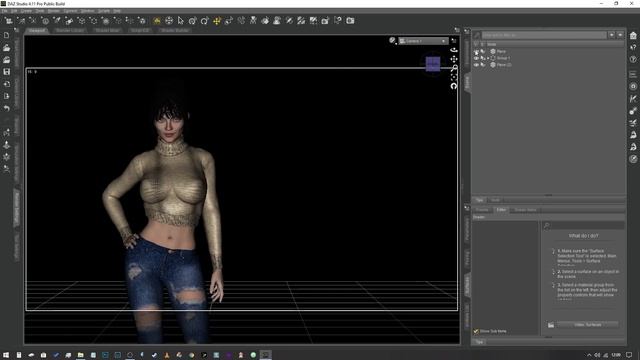Select the Node Selection arrow tool
640x360 pixels.
click(x=181, y=20)
